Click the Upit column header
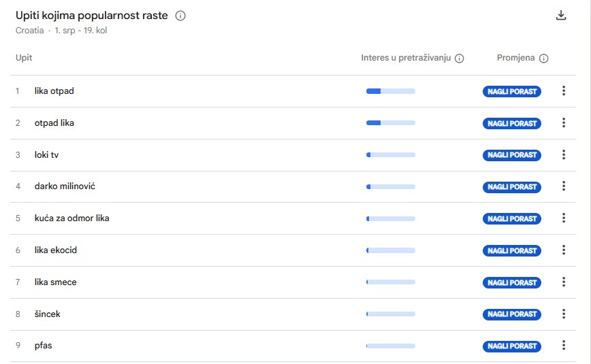The height and width of the screenshot is (364, 591). pyautogui.click(x=24, y=58)
